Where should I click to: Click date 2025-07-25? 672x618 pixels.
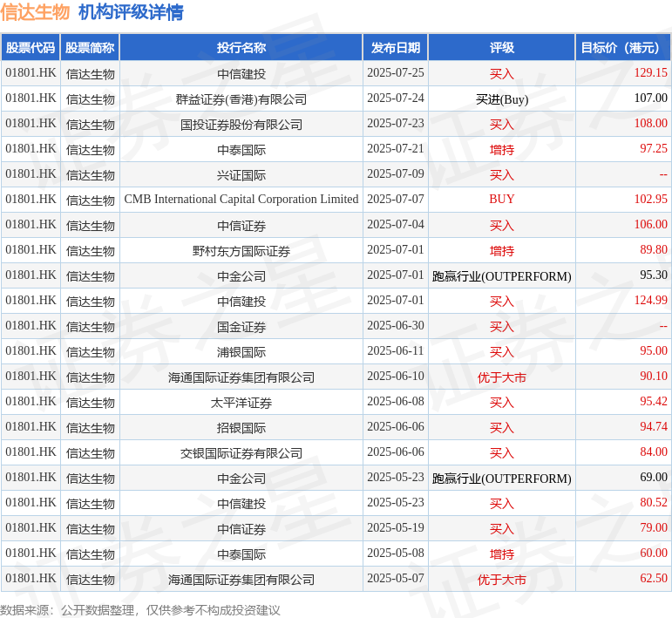[396, 73]
